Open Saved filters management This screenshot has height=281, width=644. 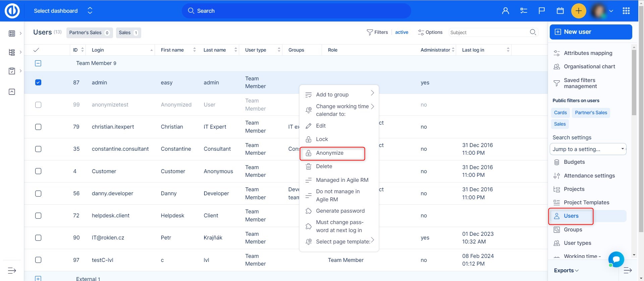point(580,83)
